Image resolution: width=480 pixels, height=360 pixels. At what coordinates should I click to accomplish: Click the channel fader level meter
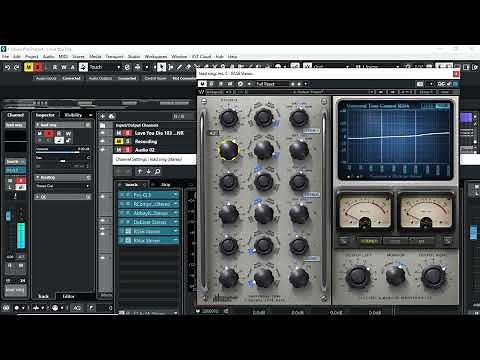point(21,235)
